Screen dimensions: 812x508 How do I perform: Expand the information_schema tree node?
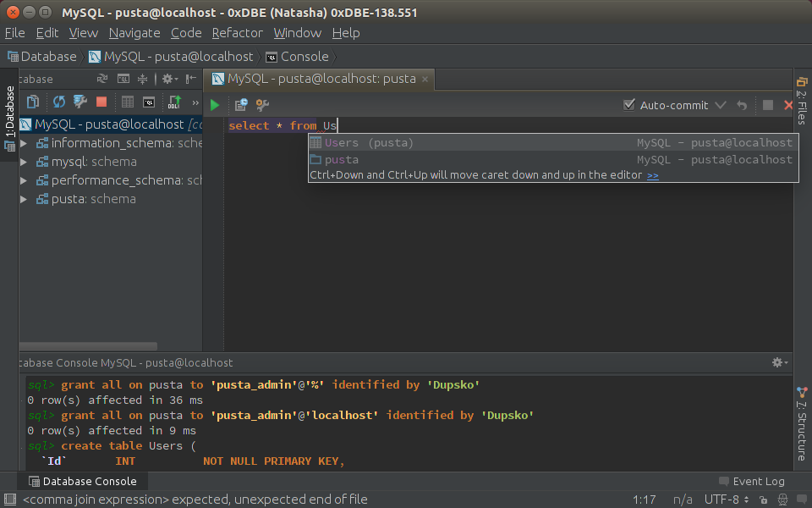[x=24, y=143]
